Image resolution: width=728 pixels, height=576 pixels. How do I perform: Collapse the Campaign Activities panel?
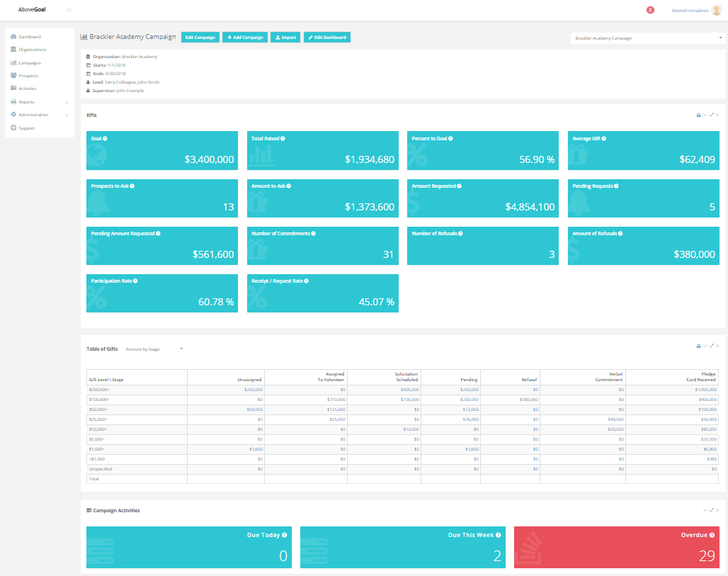(x=705, y=510)
